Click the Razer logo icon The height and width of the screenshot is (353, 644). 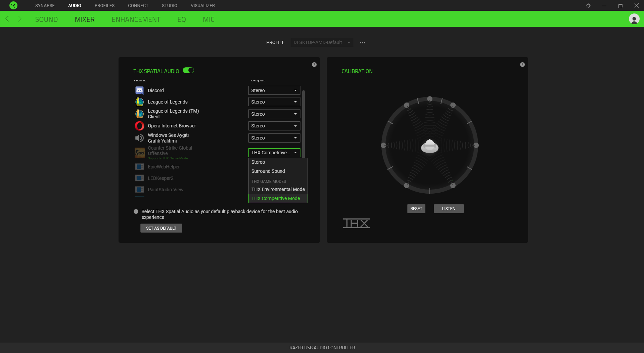(x=13, y=5)
